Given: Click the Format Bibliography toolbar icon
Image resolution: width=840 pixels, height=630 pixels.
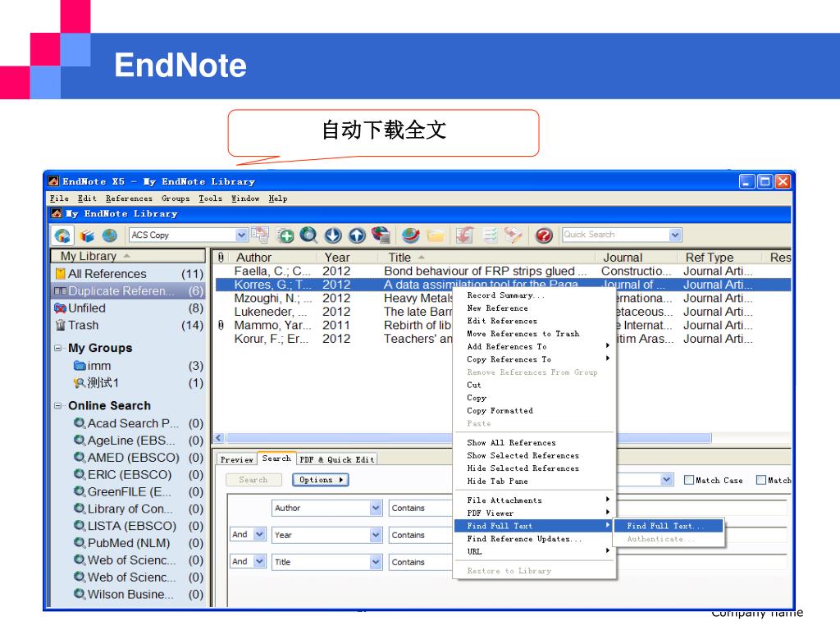Looking at the screenshot, I should (490, 235).
